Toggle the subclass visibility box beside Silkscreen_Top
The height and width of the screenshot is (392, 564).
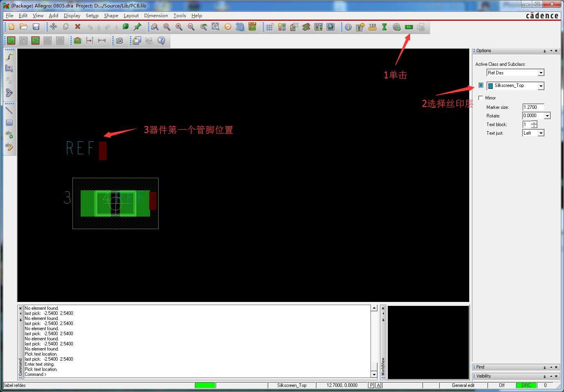click(481, 85)
